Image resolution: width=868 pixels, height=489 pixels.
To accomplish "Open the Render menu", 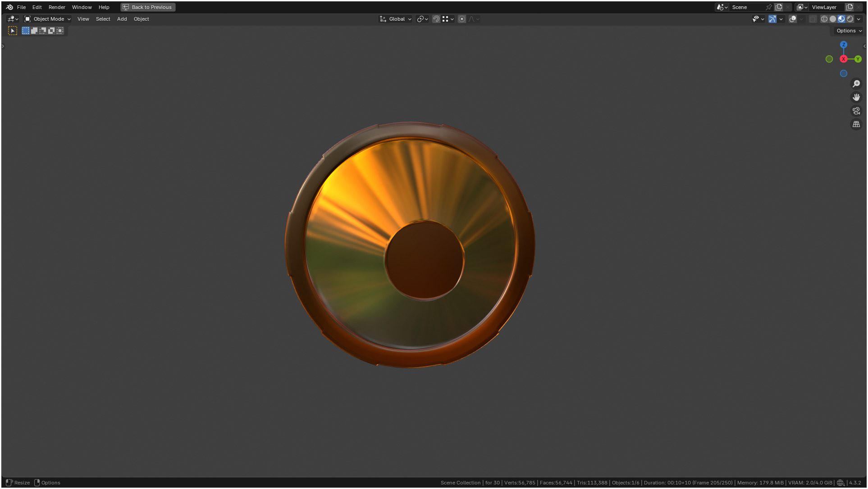I will point(57,7).
